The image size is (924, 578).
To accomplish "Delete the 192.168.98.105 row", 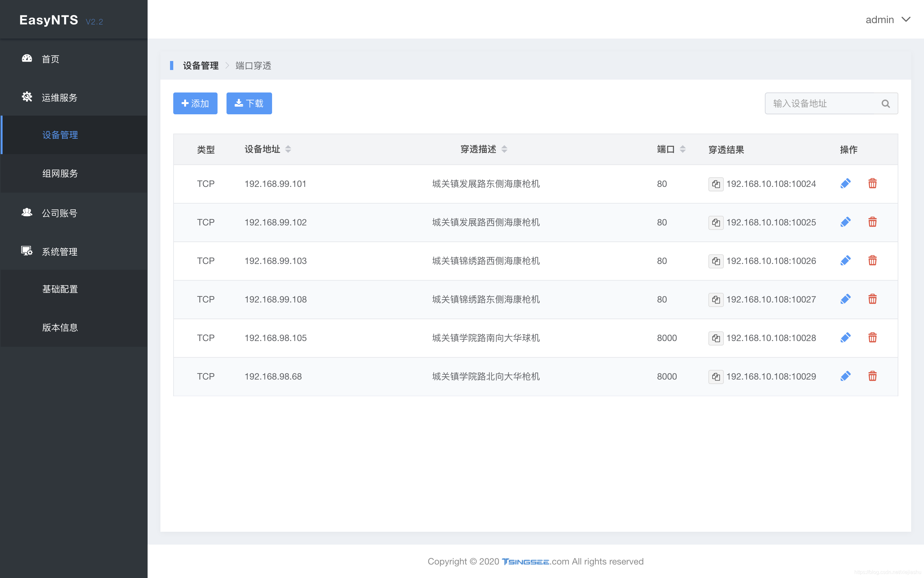I will [872, 337].
